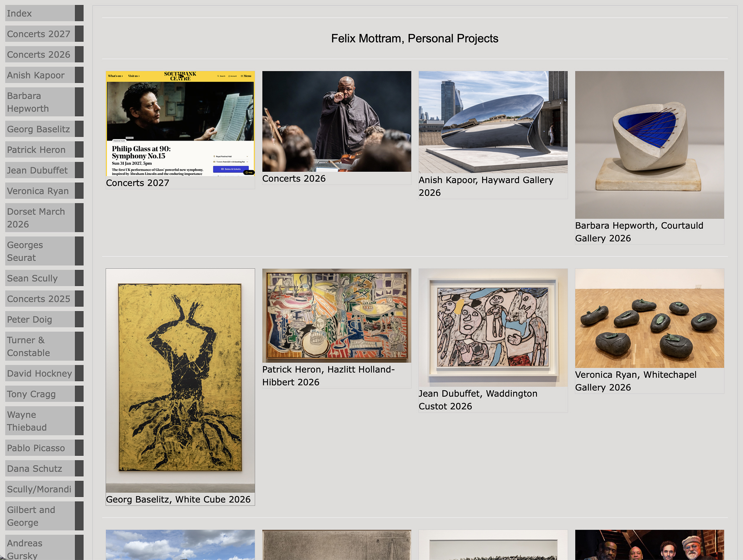Viewport: 743px width, 560px height.
Task: Open Barbara Hepworth sculpture thumbnail
Action: click(649, 145)
